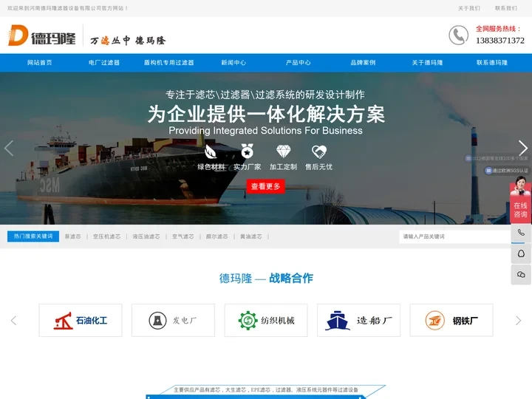Click the 实力厂家 medal icon

point(247,151)
